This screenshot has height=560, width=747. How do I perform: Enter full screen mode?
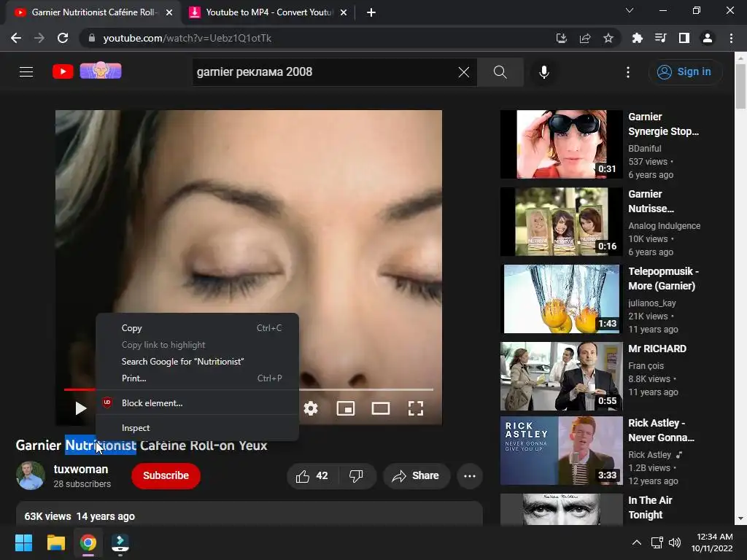tap(415, 408)
